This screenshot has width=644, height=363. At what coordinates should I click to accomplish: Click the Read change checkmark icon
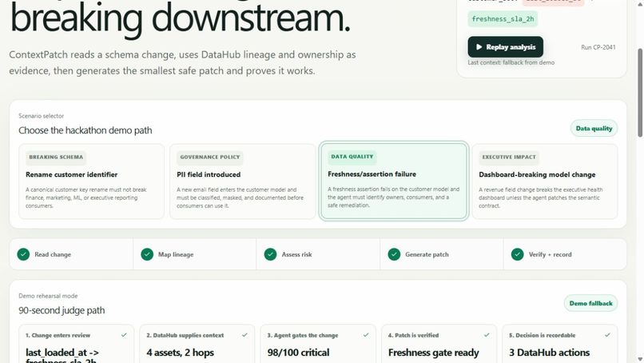(x=23, y=254)
